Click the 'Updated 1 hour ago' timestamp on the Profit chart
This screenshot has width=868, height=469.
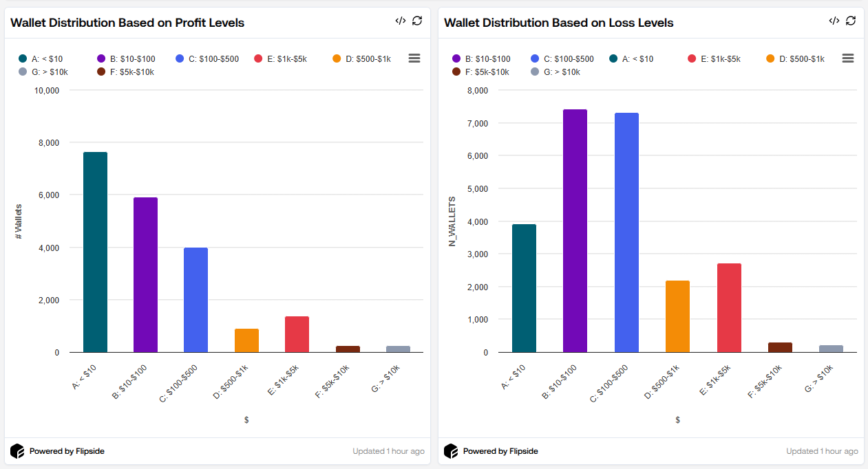click(388, 451)
